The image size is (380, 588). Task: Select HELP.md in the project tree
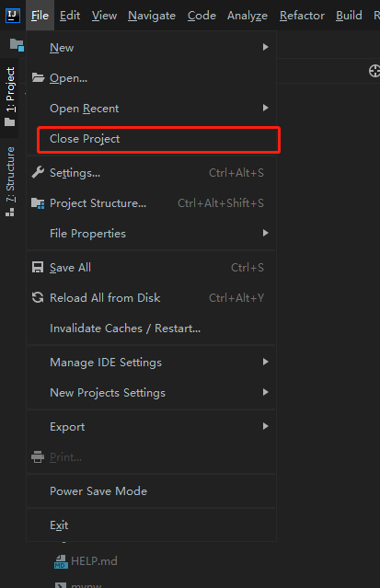pos(94,561)
